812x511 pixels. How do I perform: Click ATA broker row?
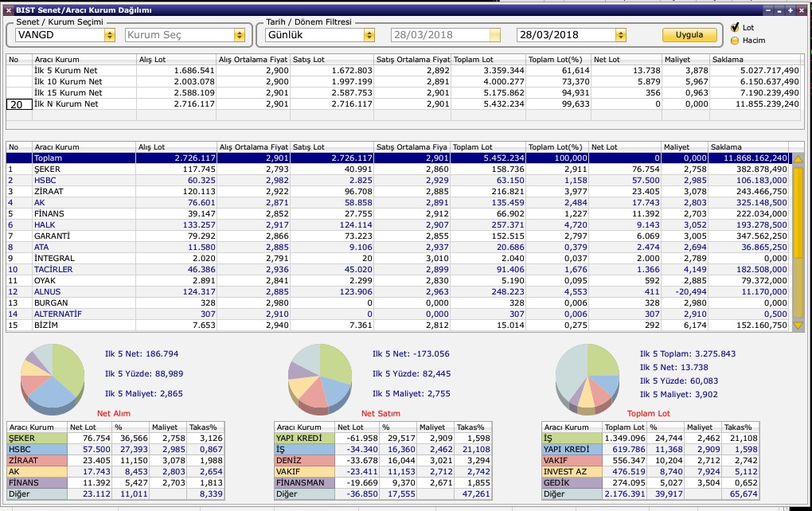click(398, 247)
